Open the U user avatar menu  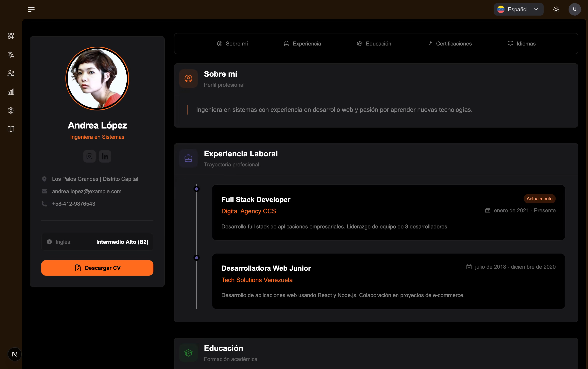pos(575,9)
